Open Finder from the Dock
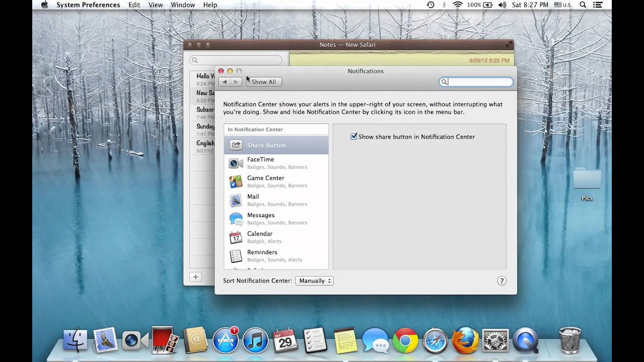The width and height of the screenshot is (644, 362). click(x=75, y=340)
